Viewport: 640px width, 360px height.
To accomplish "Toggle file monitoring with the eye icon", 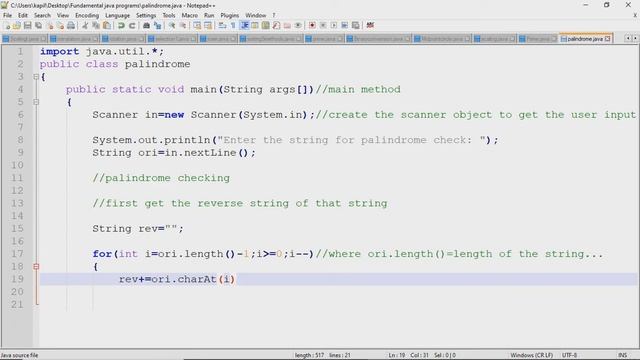I will coord(298,25).
